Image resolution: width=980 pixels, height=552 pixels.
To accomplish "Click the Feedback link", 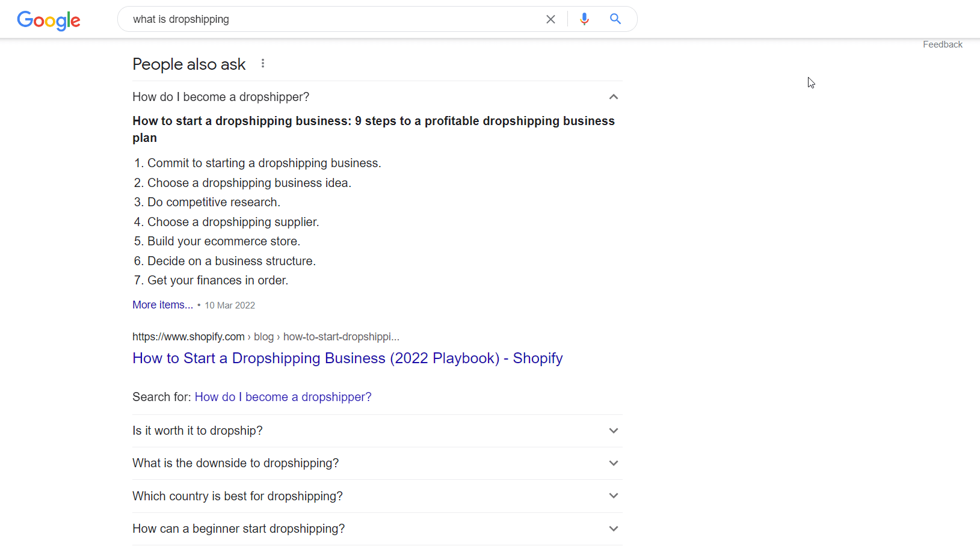I will [x=942, y=44].
